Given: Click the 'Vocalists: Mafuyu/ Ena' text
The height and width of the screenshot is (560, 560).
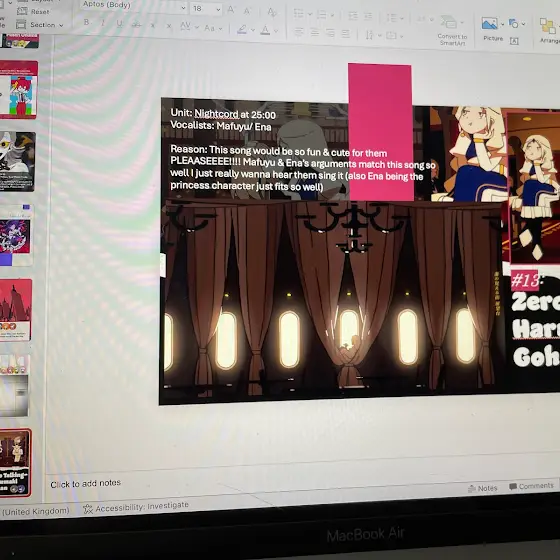Looking at the screenshot, I should click(221, 126).
